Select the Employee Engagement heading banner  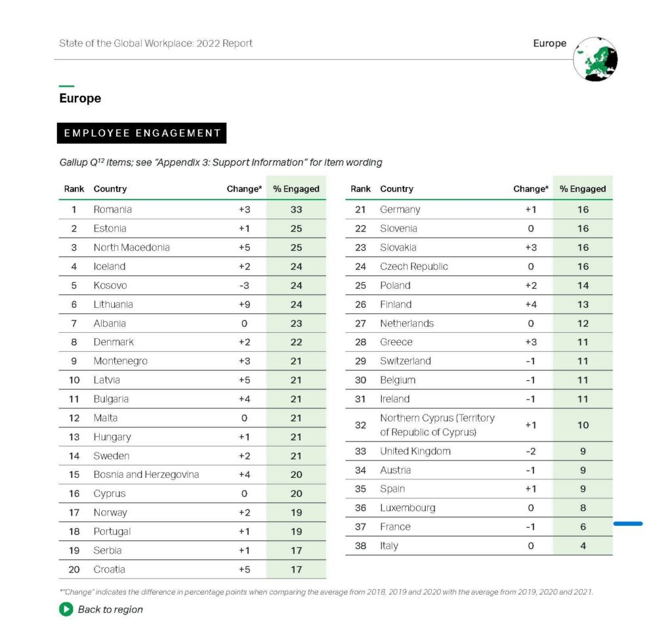click(x=142, y=133)
